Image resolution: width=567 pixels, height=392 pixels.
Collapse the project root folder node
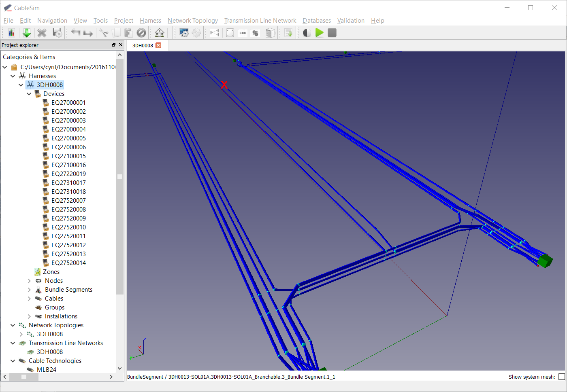point(5,67)
